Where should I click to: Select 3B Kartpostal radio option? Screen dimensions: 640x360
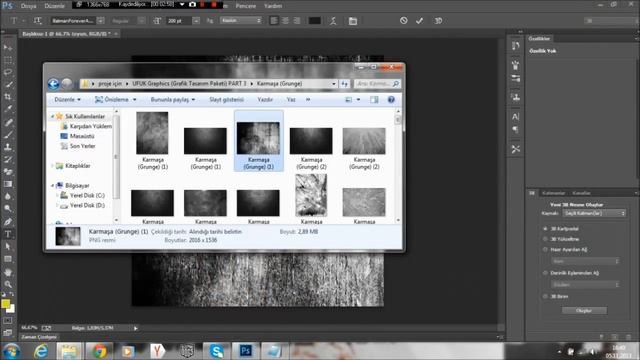coord(545,229)
